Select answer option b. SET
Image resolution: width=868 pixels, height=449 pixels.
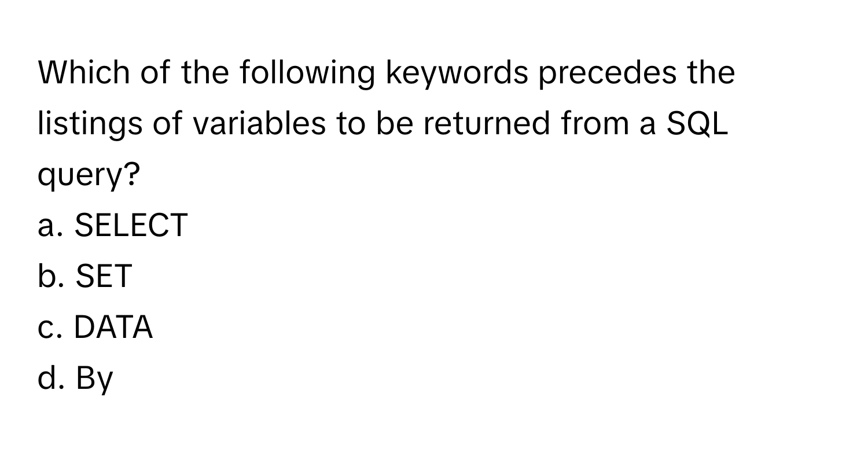click(85, 277)
